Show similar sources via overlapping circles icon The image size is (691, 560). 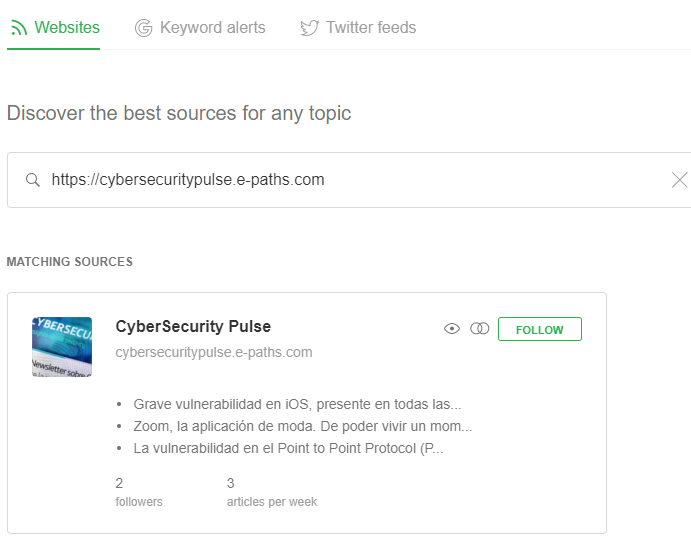479,329
